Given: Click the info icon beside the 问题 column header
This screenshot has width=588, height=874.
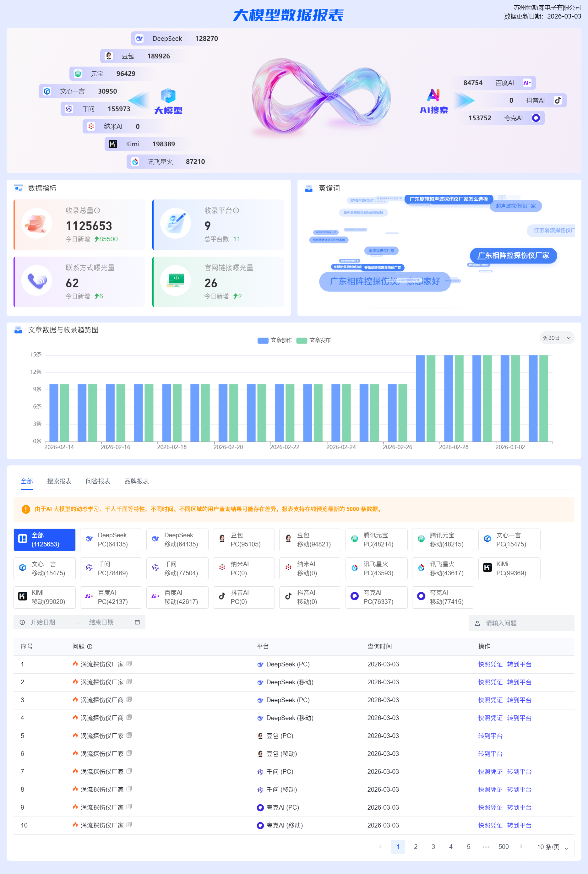Looking at the screenshot, I should coord(90,646).
